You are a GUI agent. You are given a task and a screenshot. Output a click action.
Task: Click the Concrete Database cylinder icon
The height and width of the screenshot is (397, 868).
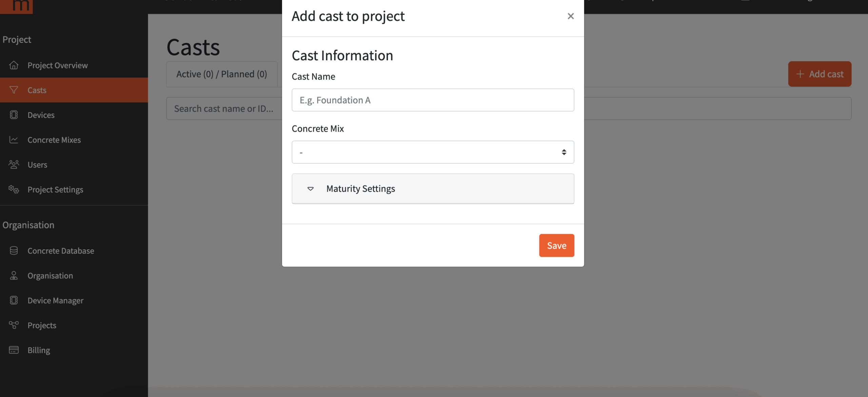coord(14,251)
